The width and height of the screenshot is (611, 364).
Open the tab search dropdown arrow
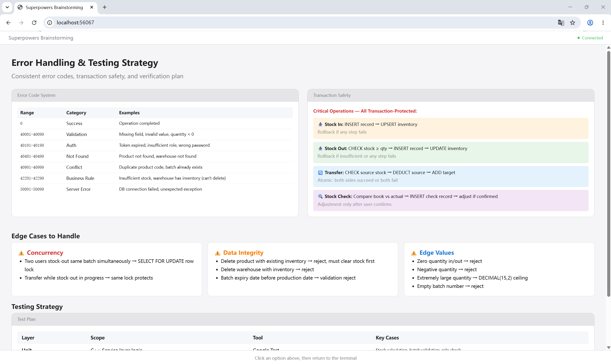click(x=7, y=7)
